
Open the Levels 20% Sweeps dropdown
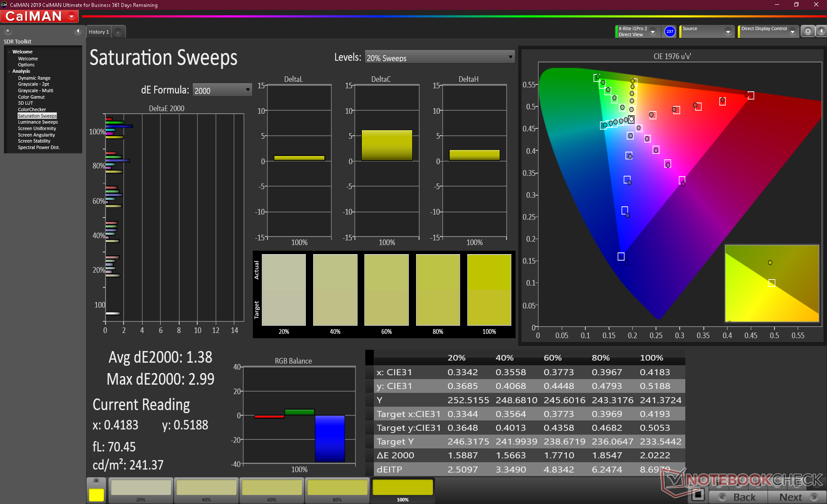coord(439,57)
